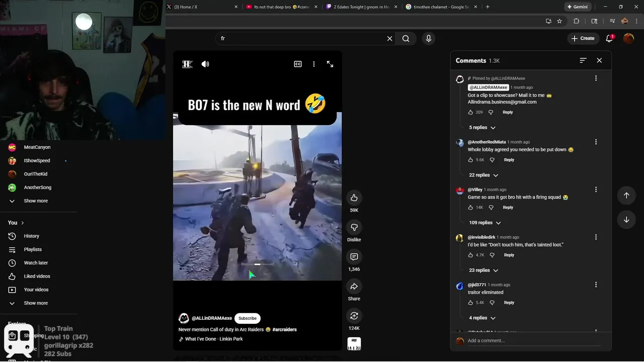Search with your voice microphone
The width and height of the screenshot is (644, 362).
(429, 39)
